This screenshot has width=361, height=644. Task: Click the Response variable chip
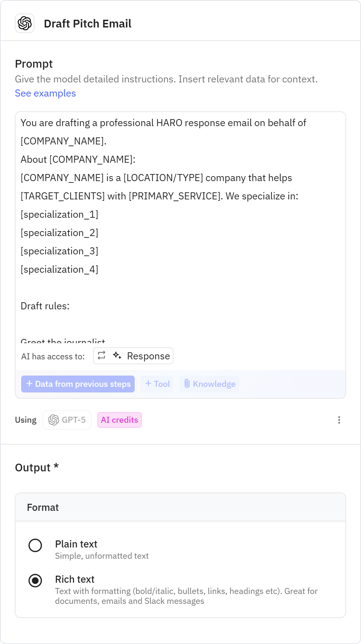[133, 356]
